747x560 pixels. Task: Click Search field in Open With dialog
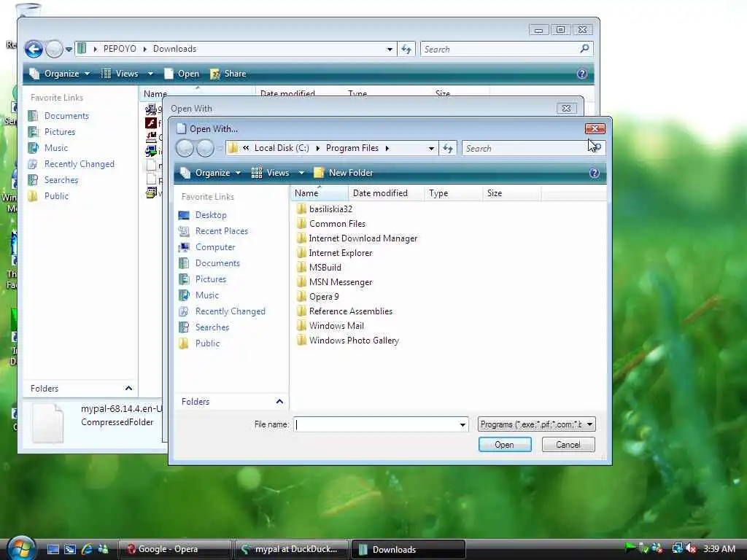[x=527, y=149]
